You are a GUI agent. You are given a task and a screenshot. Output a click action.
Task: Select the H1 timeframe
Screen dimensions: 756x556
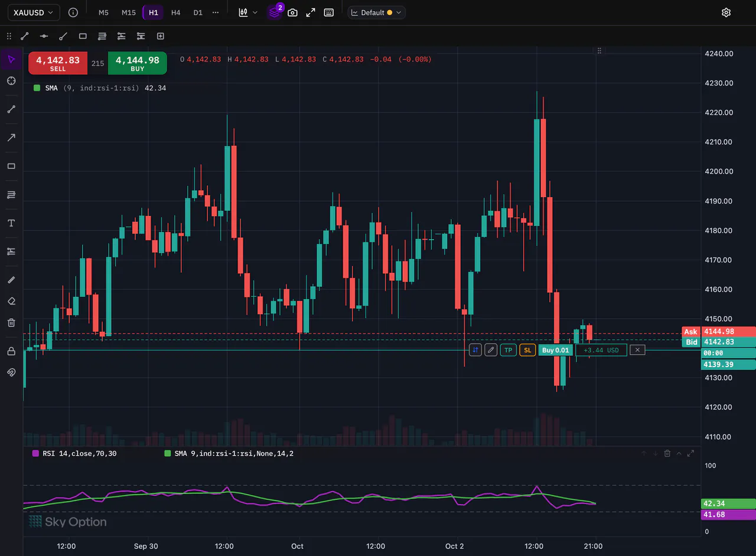(x=154, y=12)
